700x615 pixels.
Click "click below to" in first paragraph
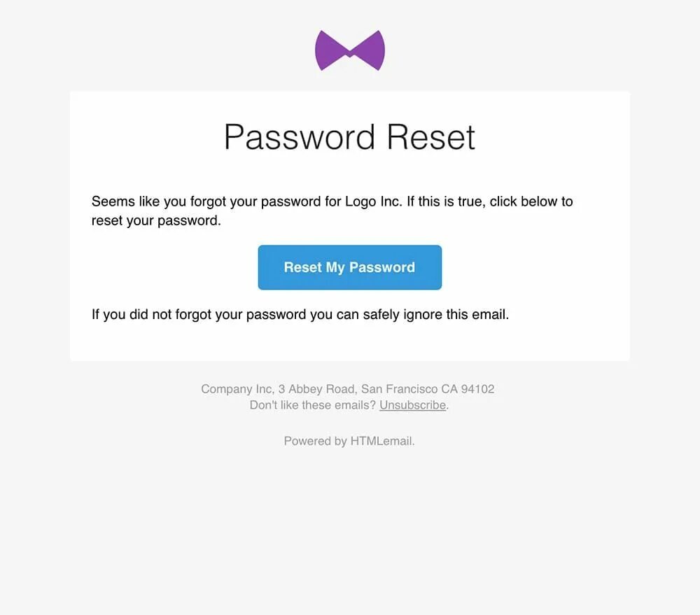pyautogui.click(x=531, y=202)
